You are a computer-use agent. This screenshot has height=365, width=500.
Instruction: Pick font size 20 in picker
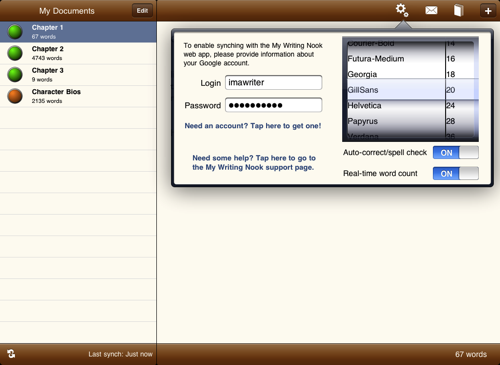coord(451,90)
